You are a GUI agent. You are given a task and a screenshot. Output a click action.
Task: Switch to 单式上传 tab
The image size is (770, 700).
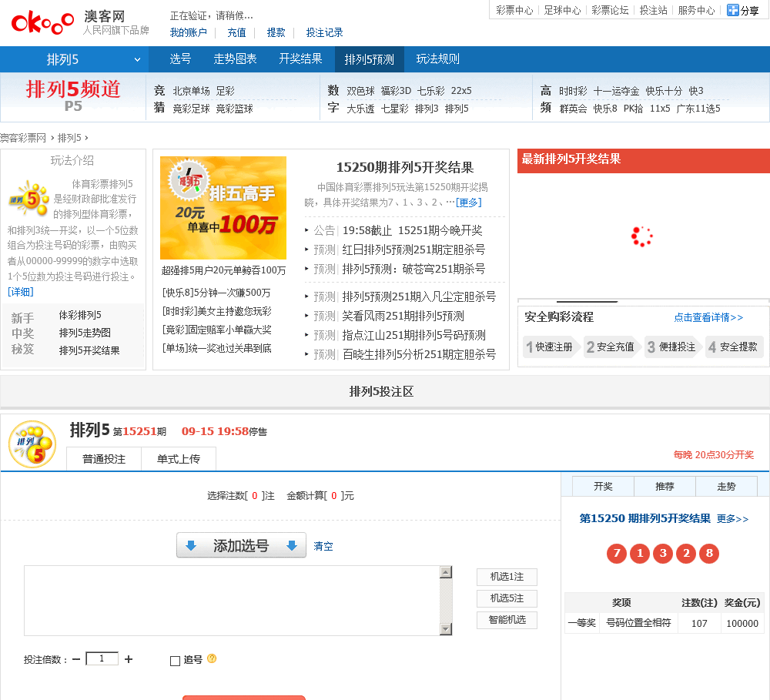tap(179, 459)
